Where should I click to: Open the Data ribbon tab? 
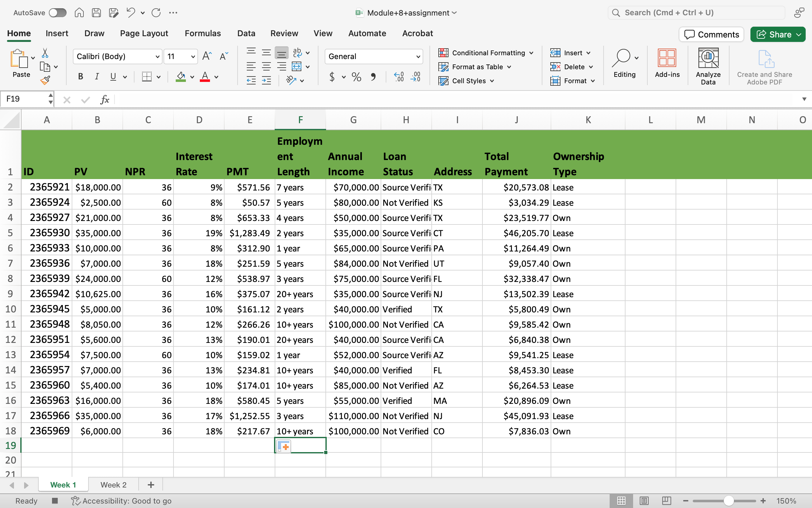(x=246, y=33)
